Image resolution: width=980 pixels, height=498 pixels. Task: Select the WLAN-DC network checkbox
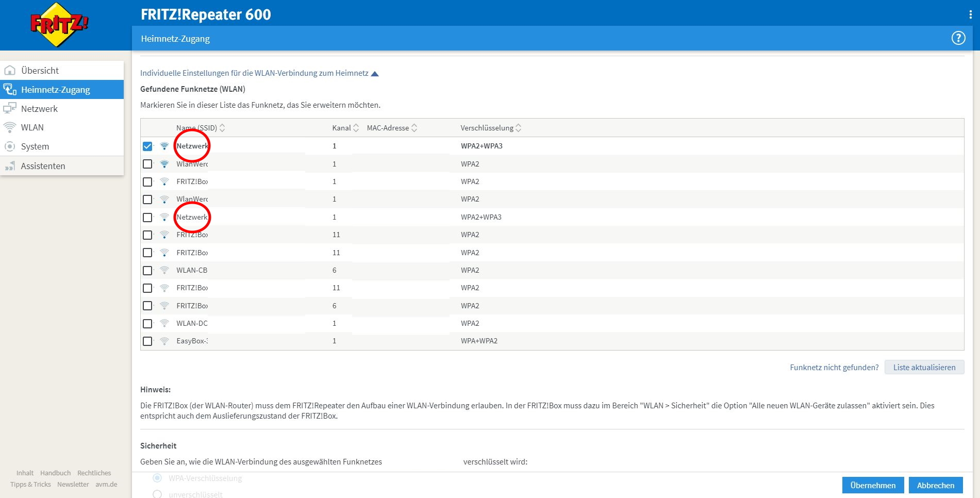(x=147, y=324)
